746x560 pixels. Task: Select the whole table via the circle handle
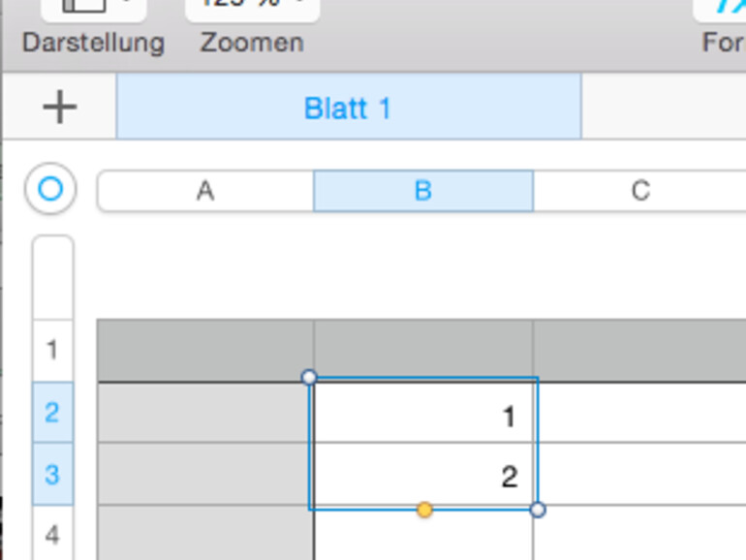[x=50, y=189]
